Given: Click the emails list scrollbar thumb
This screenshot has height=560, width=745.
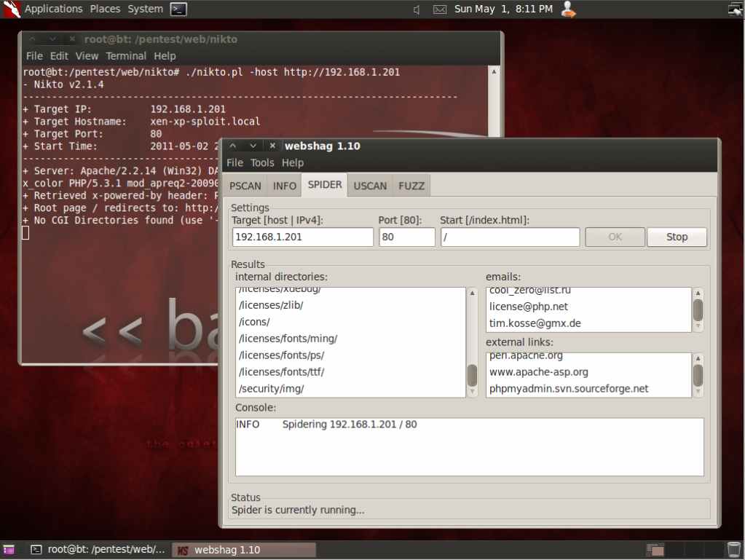Looking at the screenshot, I should pyautogui.click(x=698, y=310).
